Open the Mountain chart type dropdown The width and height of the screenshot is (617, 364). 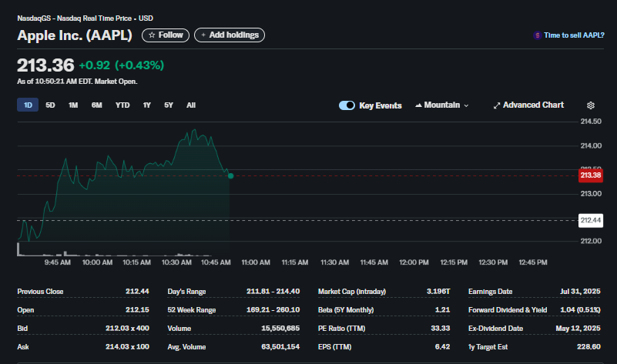tap(442, 105)
